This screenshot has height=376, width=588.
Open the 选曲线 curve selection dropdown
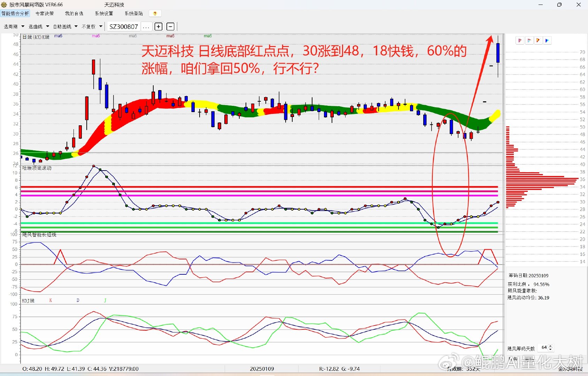point(39,26)
